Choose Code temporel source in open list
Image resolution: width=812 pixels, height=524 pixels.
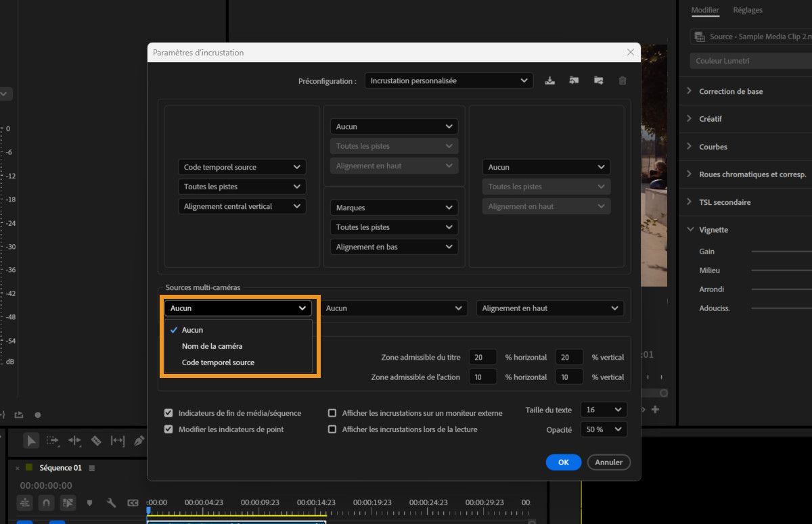pyautogui.click(x=238, y=362)
